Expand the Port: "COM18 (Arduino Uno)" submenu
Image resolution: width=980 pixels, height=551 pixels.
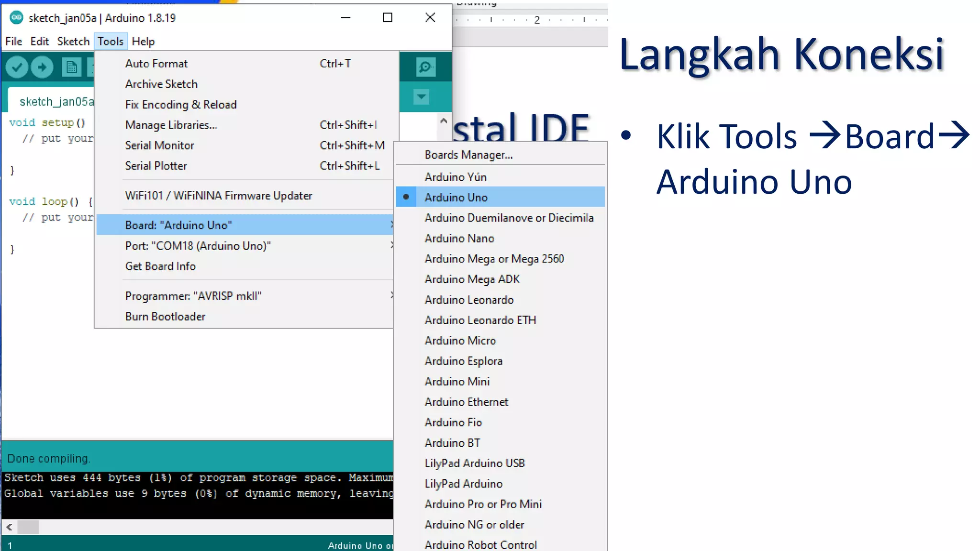pyautogui.click(x=245, y=246)
